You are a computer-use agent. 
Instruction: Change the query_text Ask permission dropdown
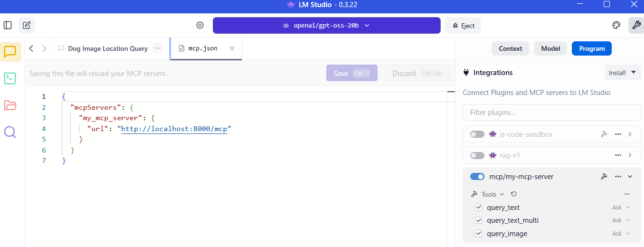click(621, 208)
